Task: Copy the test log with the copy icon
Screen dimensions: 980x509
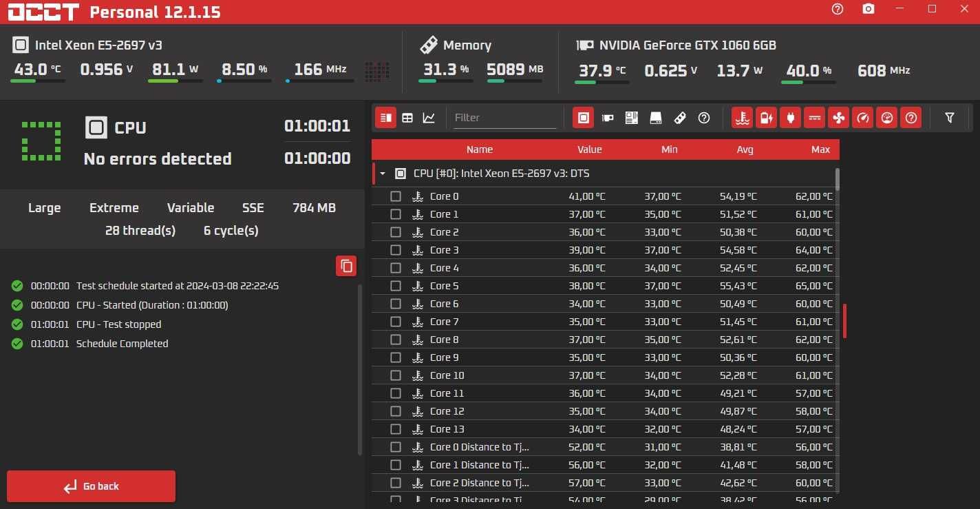Action: coord(346,266)
